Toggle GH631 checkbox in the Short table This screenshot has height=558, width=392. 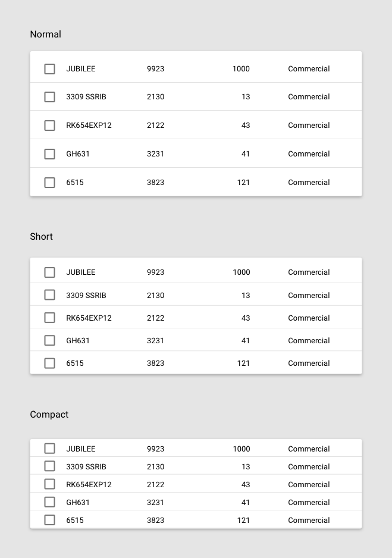pyautogui.click(x=50, y=340)
